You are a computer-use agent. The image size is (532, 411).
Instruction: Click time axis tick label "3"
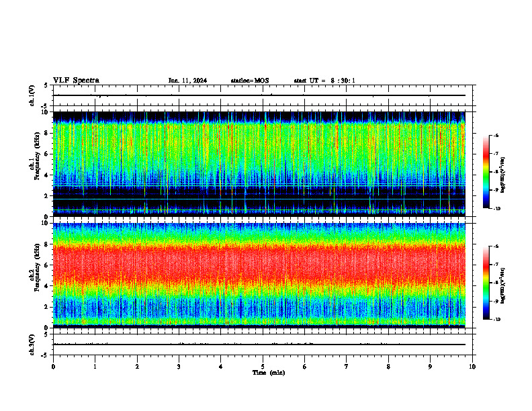coord(179,367)
